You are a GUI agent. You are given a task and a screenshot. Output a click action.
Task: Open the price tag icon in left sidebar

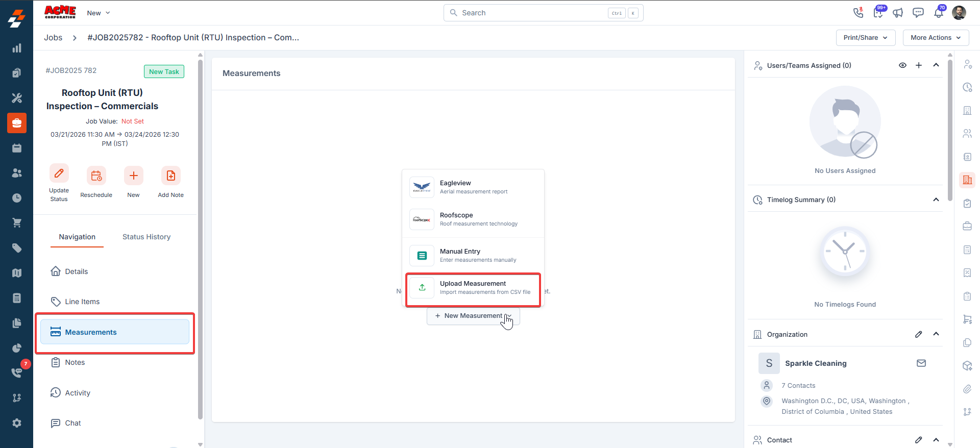pos(17,248)
